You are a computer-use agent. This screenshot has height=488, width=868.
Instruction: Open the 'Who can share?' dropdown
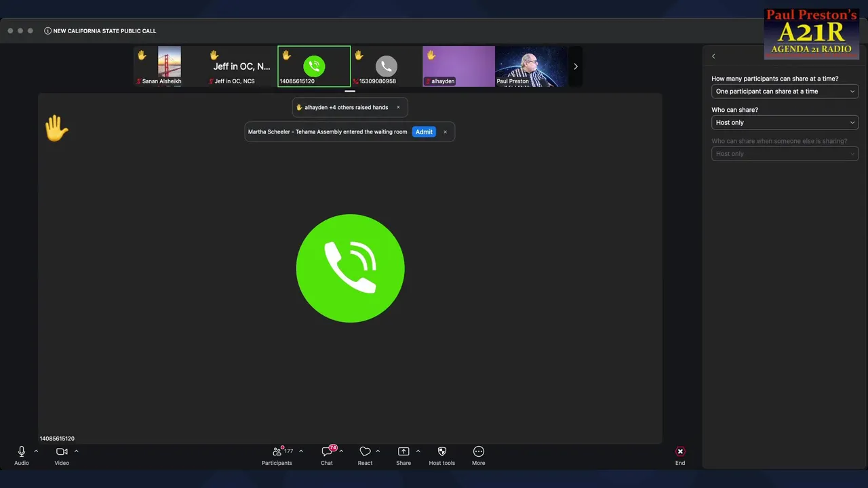785,123
